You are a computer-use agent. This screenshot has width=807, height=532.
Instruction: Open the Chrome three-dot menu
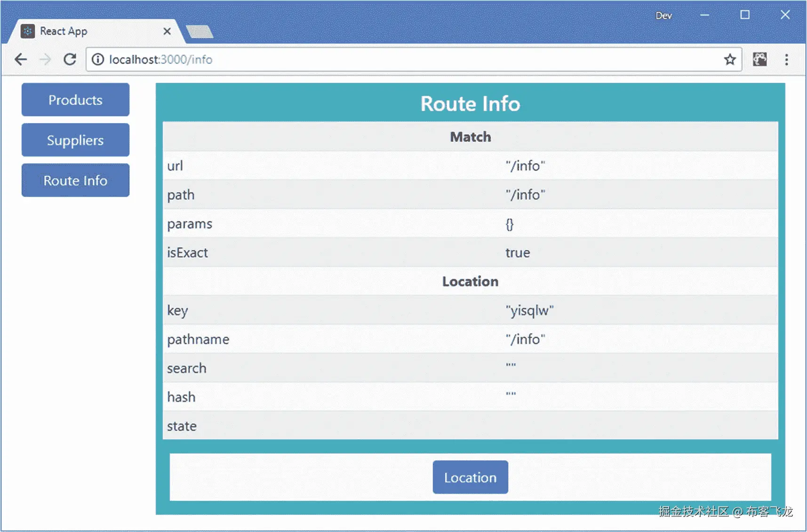click(786, 59)
